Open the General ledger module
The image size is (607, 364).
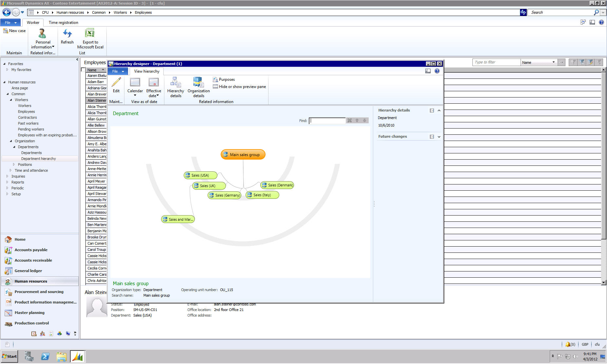28,271
